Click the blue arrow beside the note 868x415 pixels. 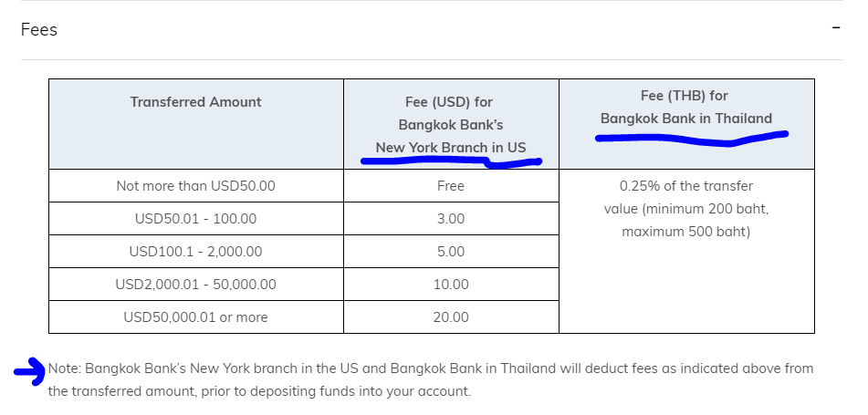click(x=30, y=370)
